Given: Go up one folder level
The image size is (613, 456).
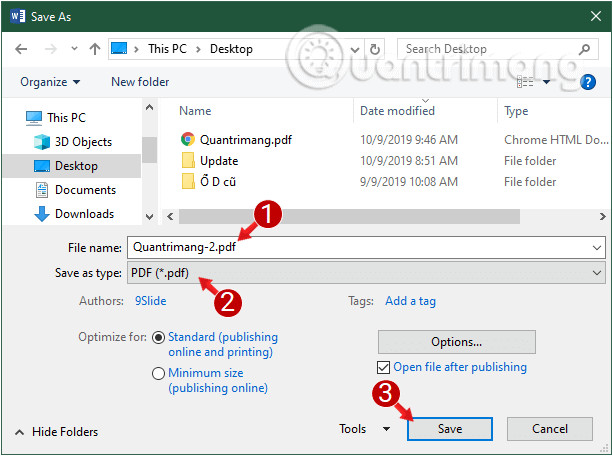Looking at the screenshot, I should (95, 49).
